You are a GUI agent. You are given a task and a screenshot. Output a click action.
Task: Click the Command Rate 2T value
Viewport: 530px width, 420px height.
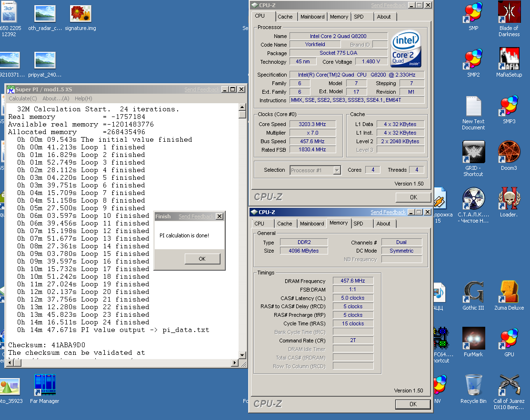[353, 340]
